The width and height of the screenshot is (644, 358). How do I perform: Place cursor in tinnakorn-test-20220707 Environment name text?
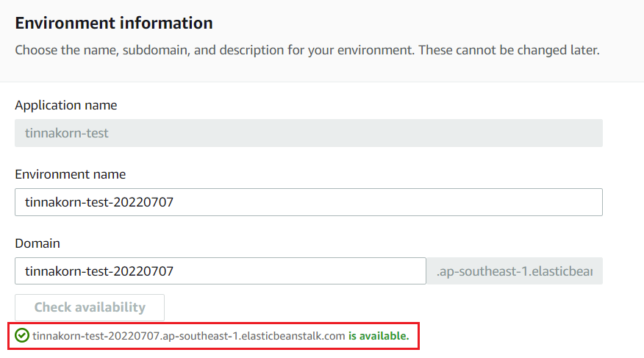tap(99, 202)
